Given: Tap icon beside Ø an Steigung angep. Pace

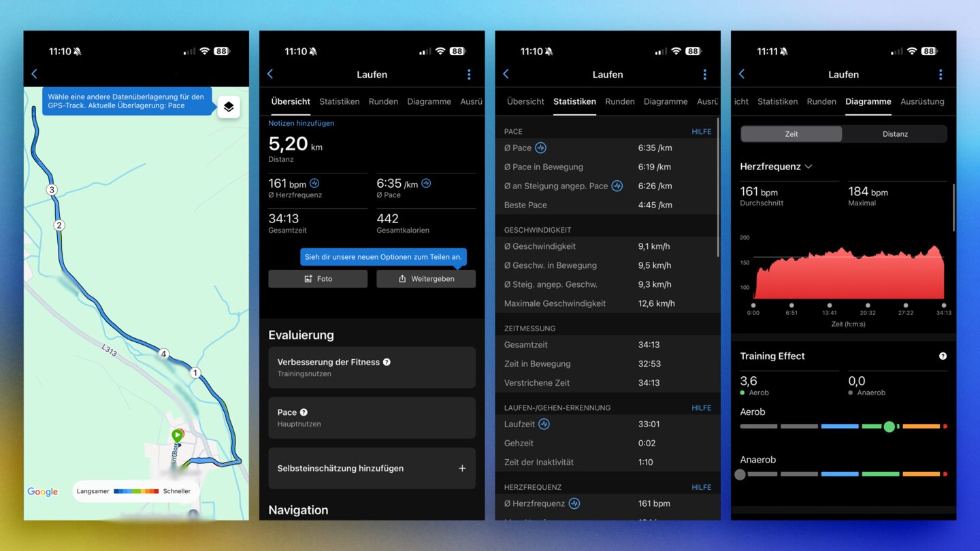Looking at the screenshot, I should point(617,186).
